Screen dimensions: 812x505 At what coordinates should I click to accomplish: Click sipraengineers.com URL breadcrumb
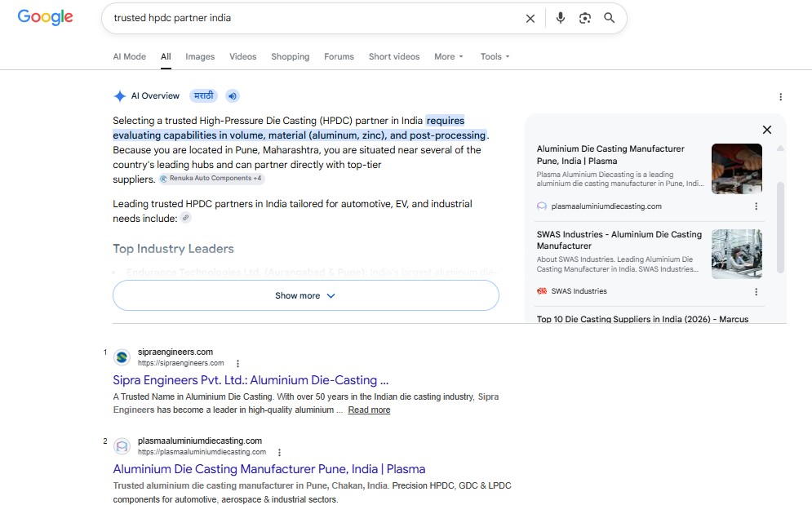point(180,363)
